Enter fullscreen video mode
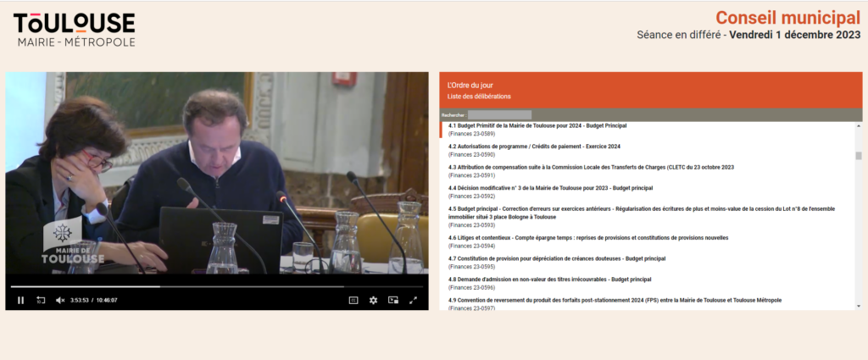Image resolution: width=868 pixels, height=360 pixels. [414, 300]
